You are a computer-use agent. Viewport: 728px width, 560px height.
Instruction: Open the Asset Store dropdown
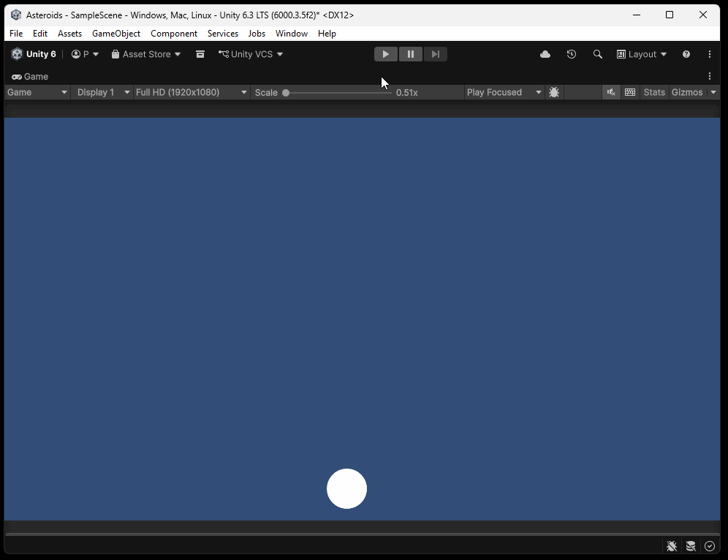tap(145, 54)
